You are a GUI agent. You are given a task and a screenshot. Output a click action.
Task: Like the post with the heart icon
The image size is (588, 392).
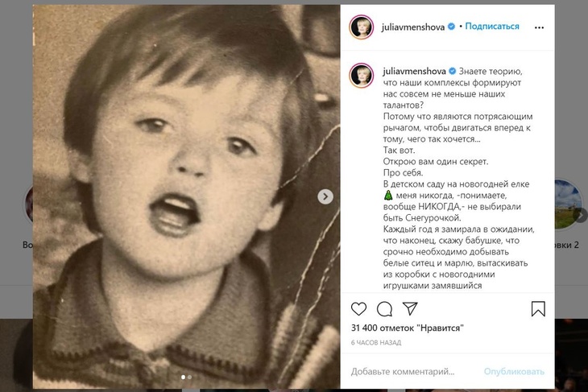tap(359, 309)
